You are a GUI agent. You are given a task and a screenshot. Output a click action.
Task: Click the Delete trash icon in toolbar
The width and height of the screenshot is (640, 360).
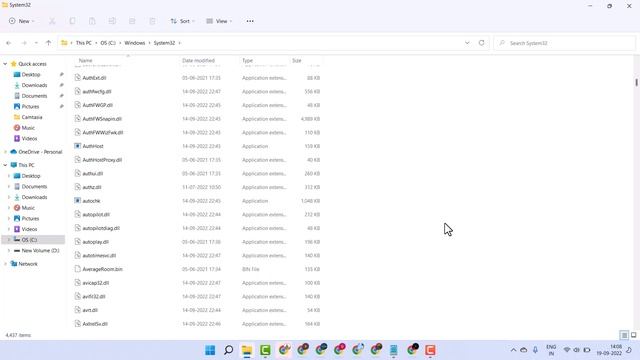coord(152,21)
